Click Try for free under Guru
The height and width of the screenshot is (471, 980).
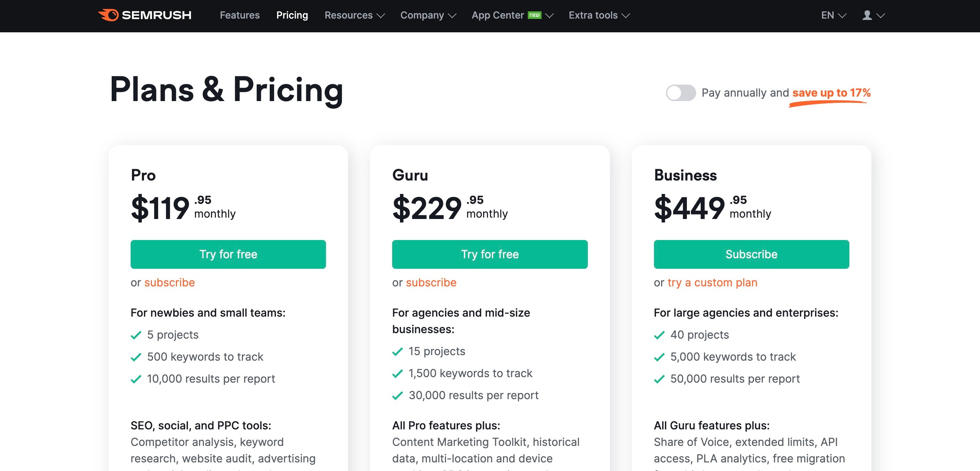pos(490,254)
